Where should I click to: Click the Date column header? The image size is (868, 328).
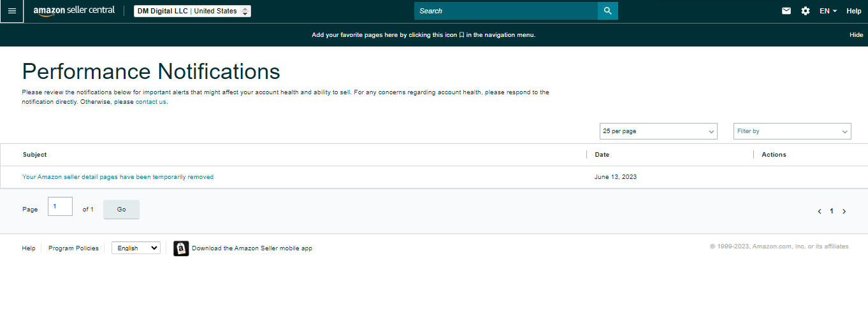click(x=602, y=155)
